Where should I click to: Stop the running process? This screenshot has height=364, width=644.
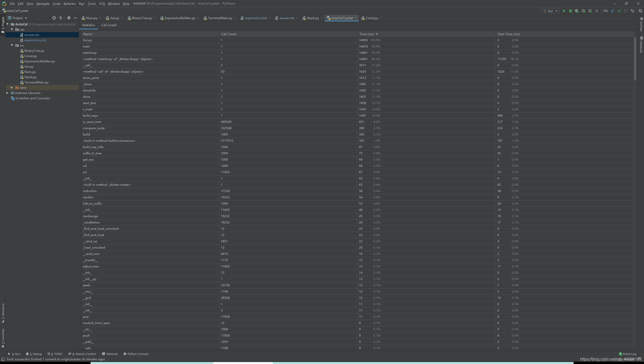597,11
